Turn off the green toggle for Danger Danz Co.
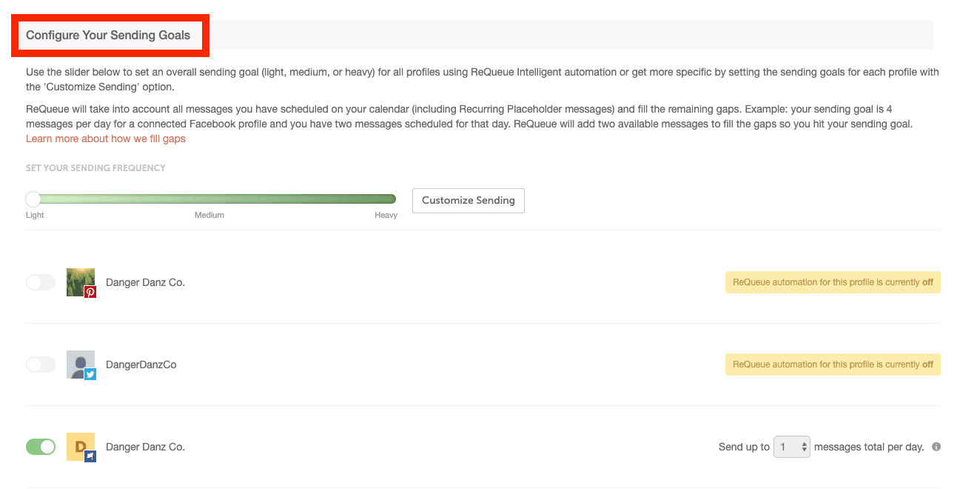The image size is (980, 489). pos(41,447)
